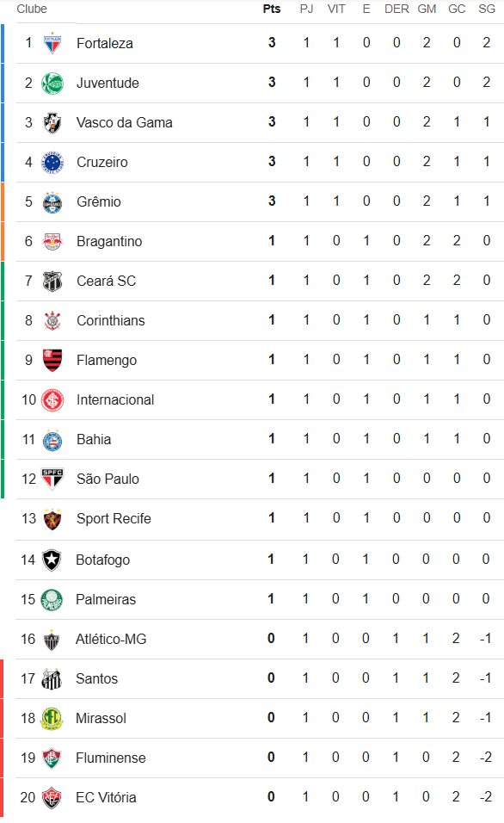
Task: Click the Internacional red crest icon
Action: click(52, 400)
